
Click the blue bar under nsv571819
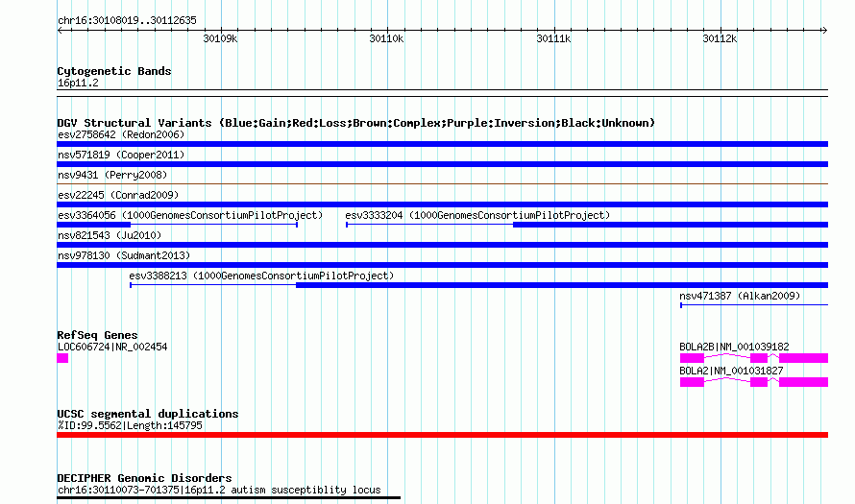click(x=442, y=164)
